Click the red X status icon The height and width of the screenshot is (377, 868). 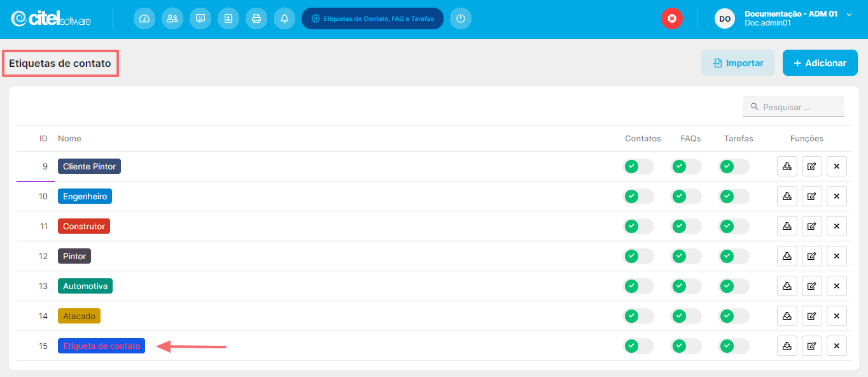[671, 18]
